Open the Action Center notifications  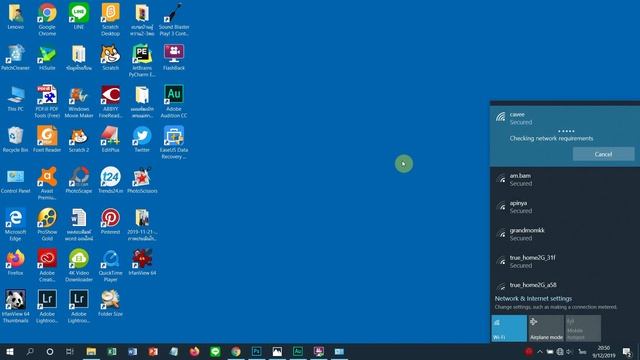(x=627, y=352)
